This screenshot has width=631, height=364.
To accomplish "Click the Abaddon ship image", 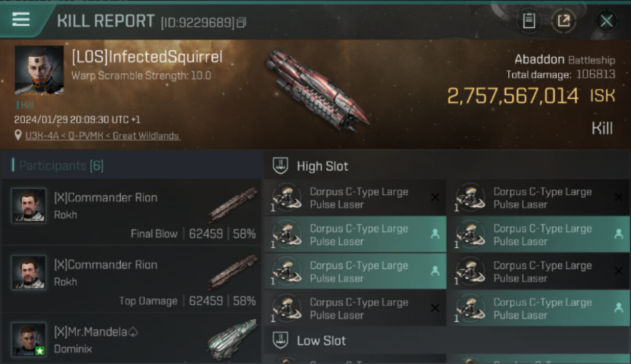I will tap(316, 90).
